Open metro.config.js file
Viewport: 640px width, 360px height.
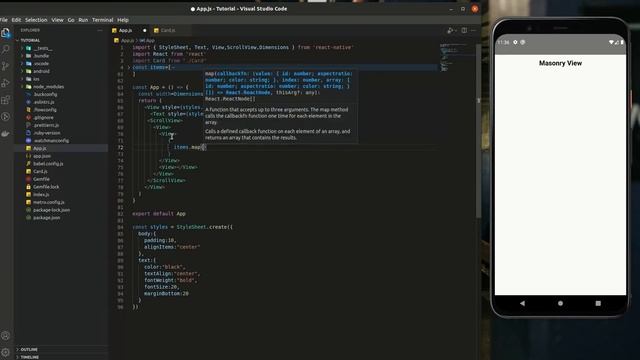[49, 202]
